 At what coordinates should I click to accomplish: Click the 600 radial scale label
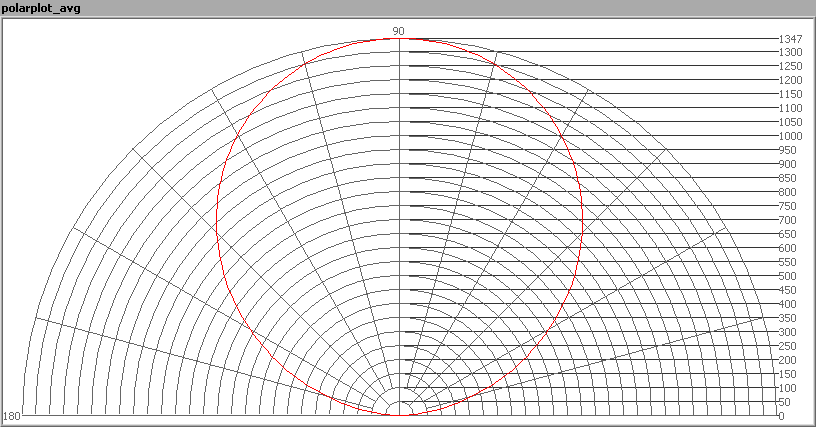[787, 248]
